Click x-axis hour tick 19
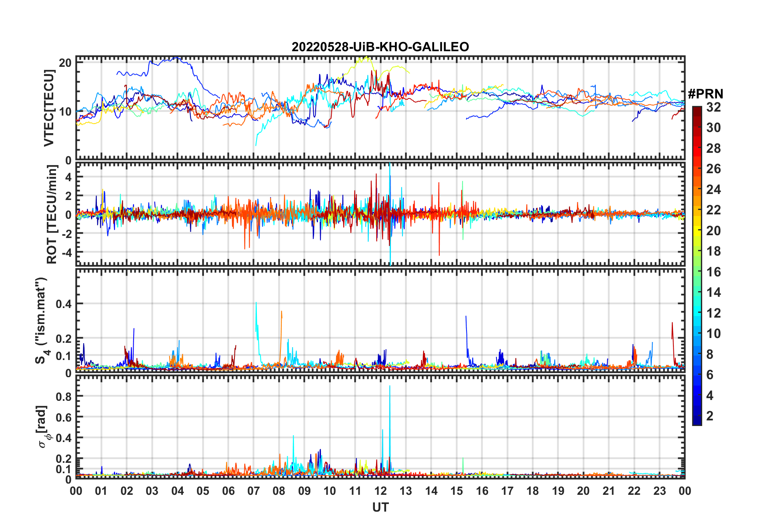This screenshot has width=761, height=532. tap(558, 491)
